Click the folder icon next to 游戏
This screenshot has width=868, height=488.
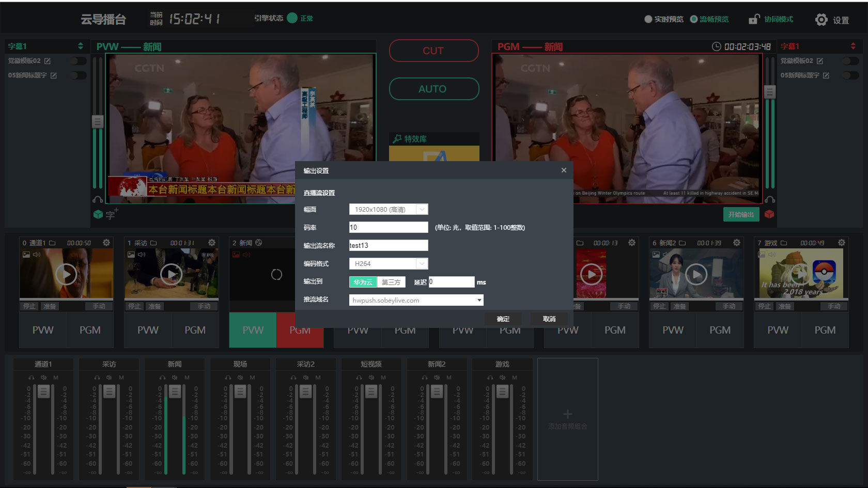click(x=784, y=243)
